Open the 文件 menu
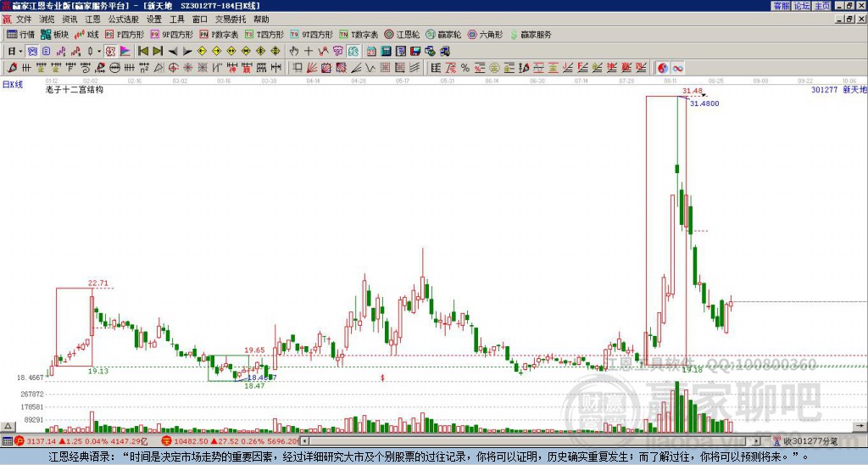Screen dimensions: 868x465 24,20
